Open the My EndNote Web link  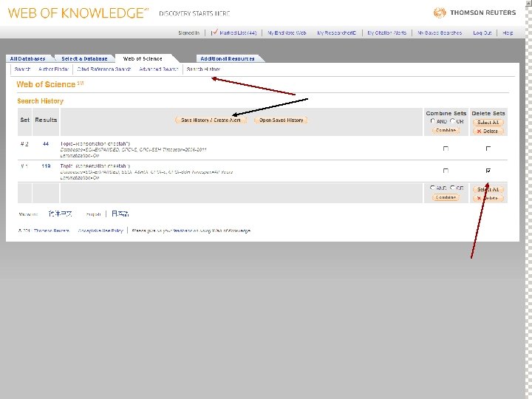pyautogui.click(x=287, y=33)
